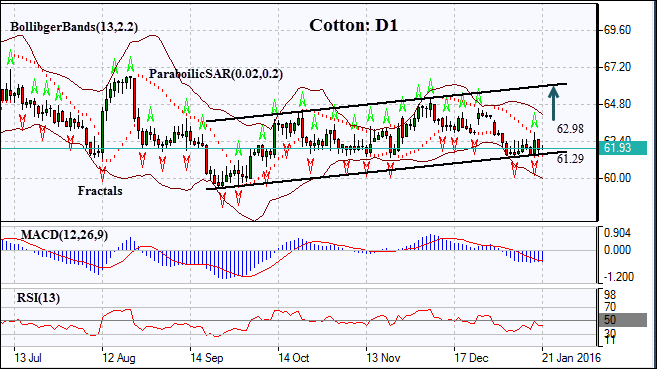
Task: Click the 60.00 price axis value
Action: (617, 178)
